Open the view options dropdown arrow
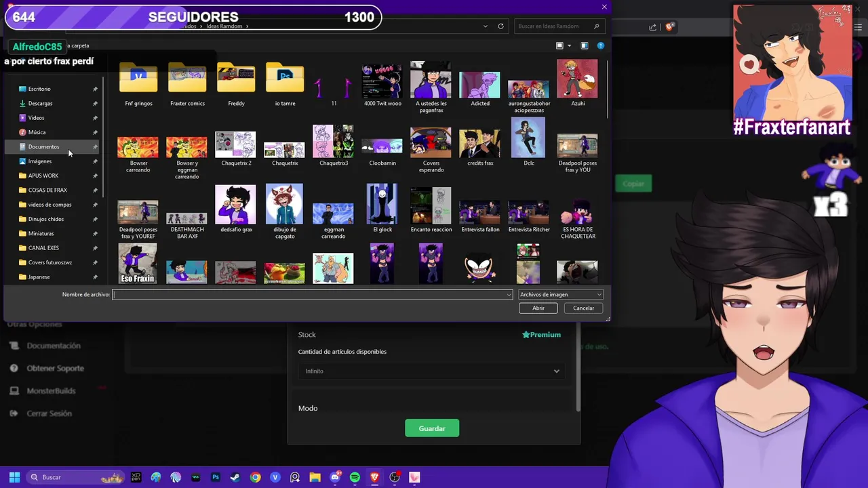This screenshot has width=868, height=488. 569,45
